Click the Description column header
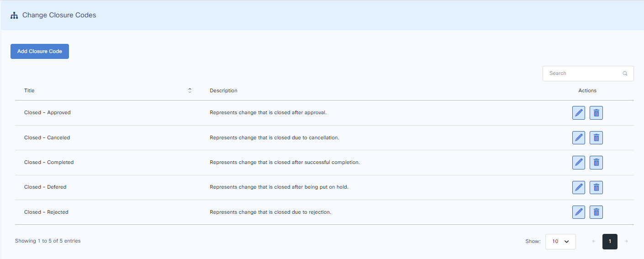 [223, 90]
